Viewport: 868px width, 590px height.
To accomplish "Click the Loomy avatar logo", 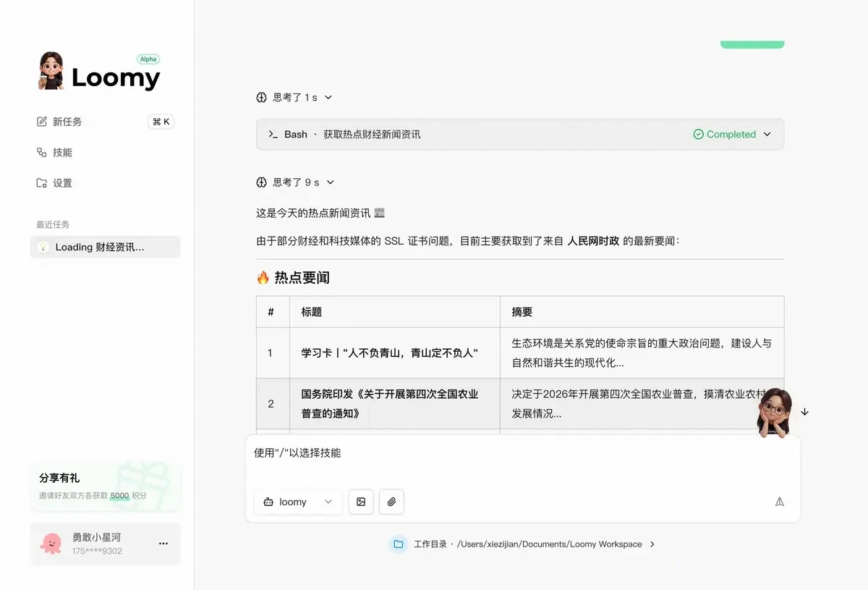I will (x=51, y=71).
